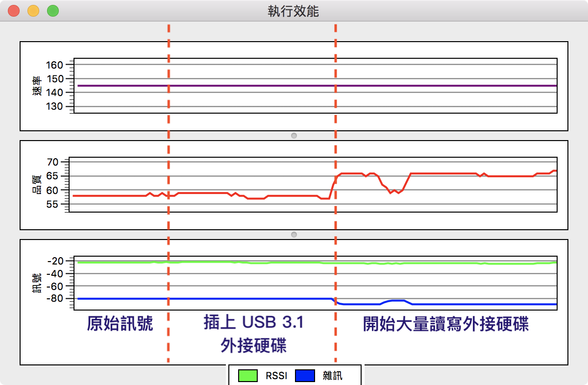588x385 pixels.
Task: Click the 開始大量讀寫外接硬碟 annotation text
Action: [x=446, y=324]
